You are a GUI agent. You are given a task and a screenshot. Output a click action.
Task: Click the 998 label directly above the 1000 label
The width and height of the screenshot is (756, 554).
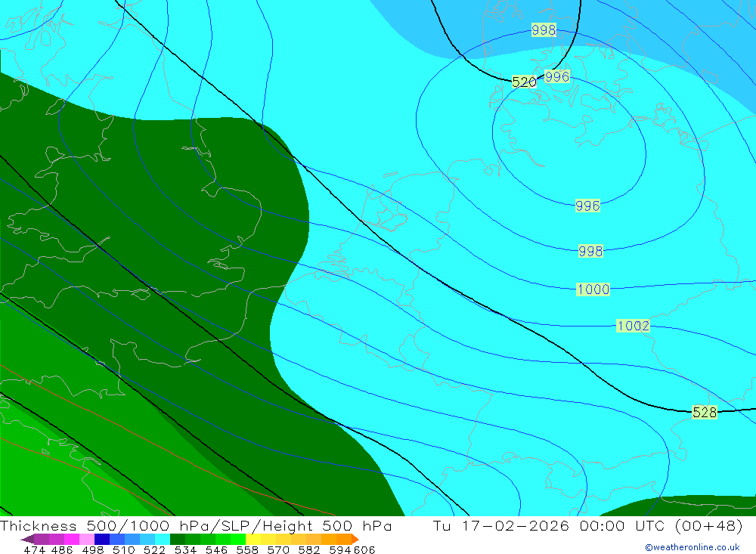(x=590, y=251)
